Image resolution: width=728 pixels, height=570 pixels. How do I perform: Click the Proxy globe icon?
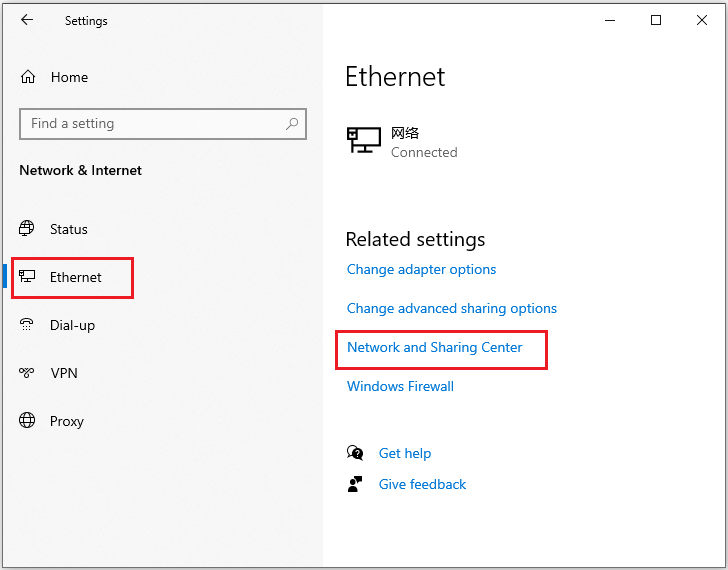[x=28, y=421]
